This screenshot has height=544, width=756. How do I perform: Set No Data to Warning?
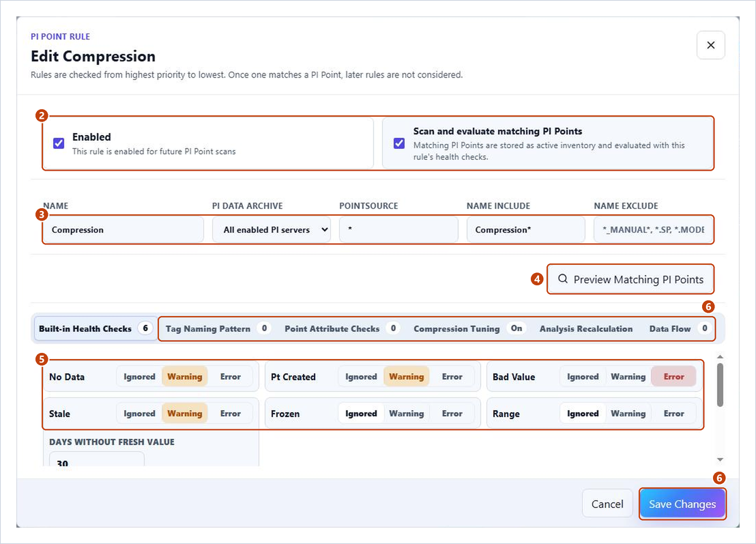185,377
